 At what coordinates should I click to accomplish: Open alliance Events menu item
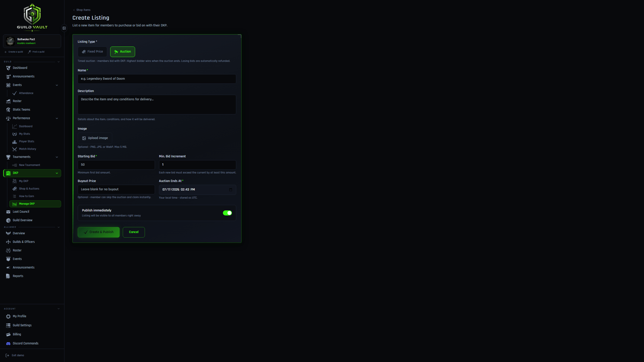click(32, 259)
